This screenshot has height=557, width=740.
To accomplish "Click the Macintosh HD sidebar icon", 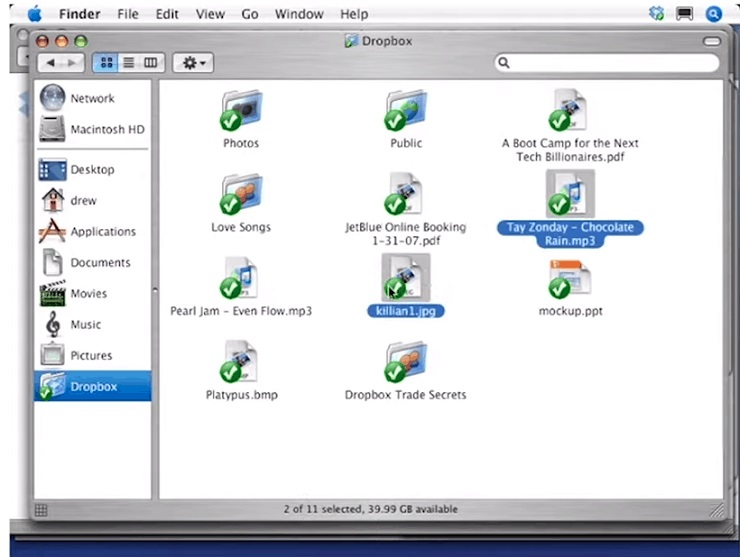I will [x=52, y=128].
